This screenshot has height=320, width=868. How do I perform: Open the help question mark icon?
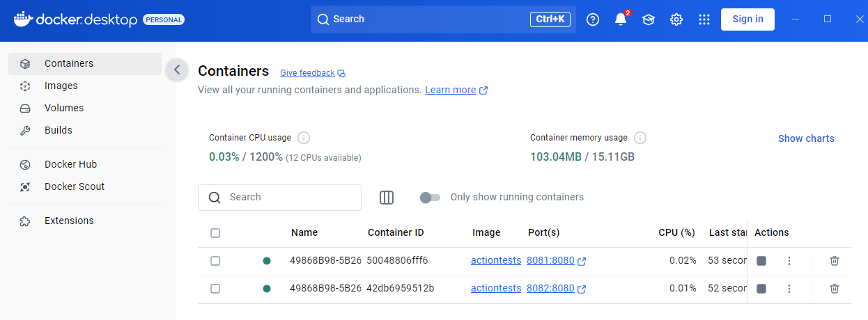pyautogui.click(x=593, y=19)
